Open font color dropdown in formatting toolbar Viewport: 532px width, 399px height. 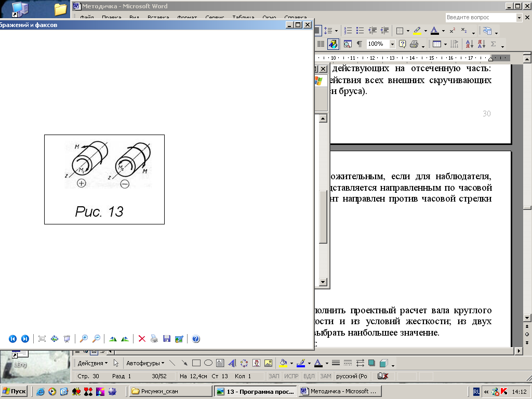coord(443,31)
